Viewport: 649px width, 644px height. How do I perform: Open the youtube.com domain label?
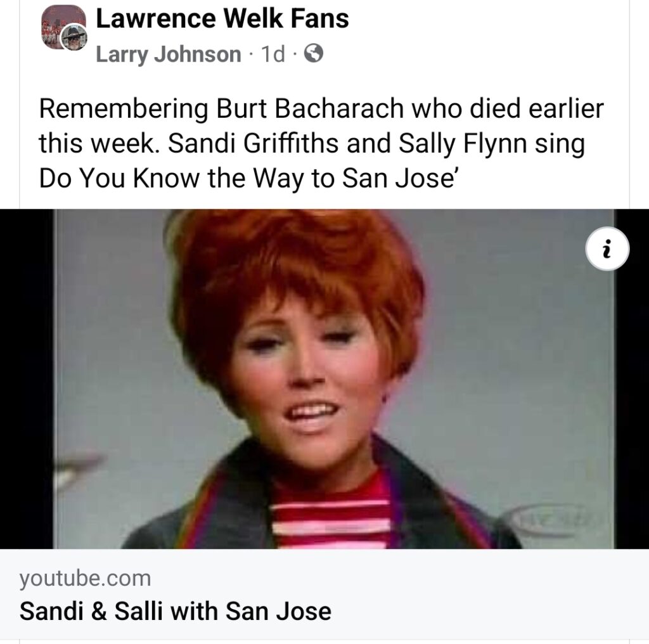tap(85, 578)
